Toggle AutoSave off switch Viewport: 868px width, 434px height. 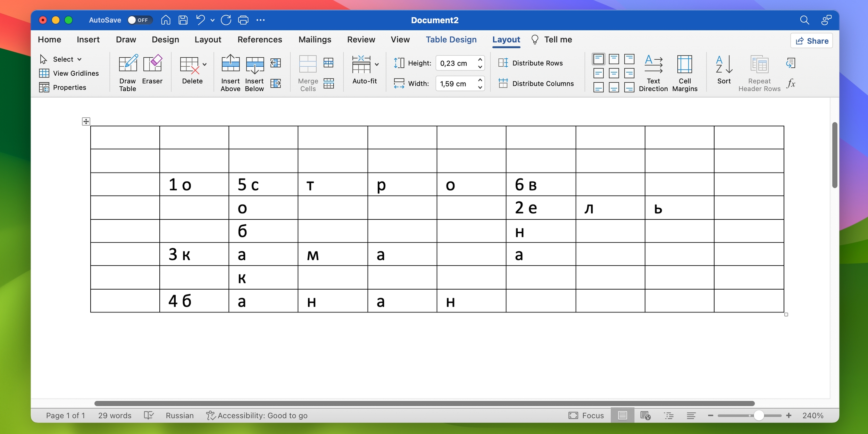[137, 19]
